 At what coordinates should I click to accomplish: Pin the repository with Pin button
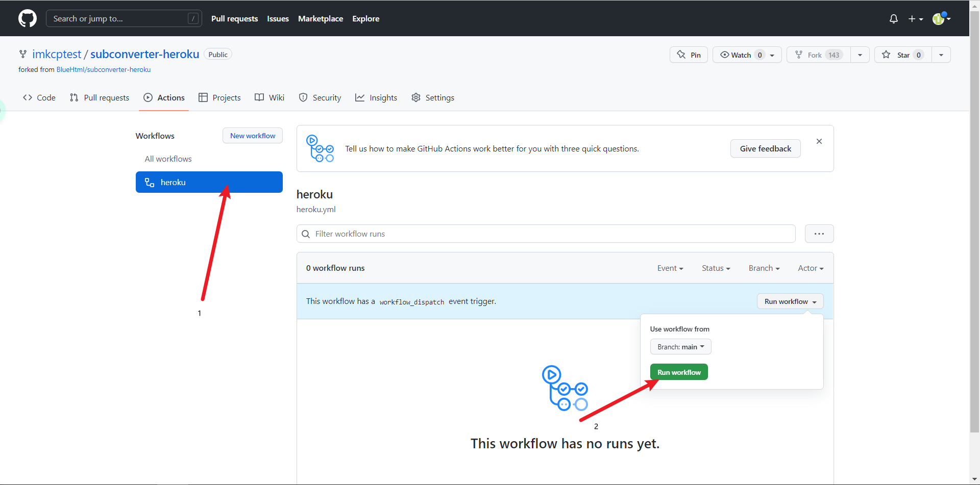coord(689,55)
